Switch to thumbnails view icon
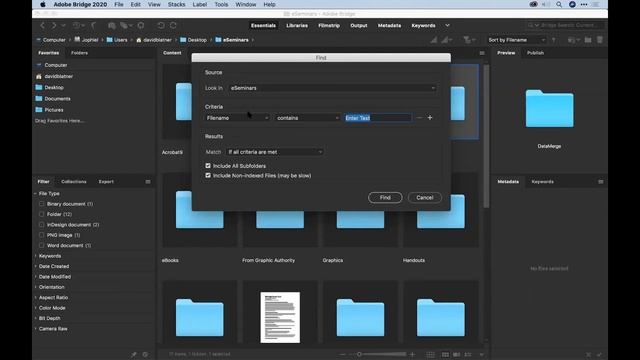This screenshot has height=360, width=640. (x=445, y=355)
